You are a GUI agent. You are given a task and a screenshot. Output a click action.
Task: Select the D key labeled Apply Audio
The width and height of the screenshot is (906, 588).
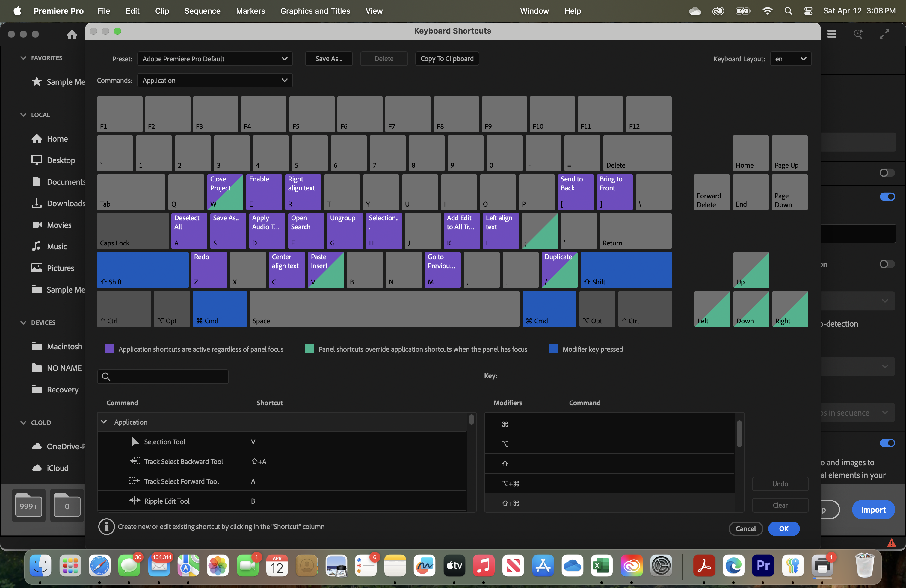[x=267, y=231]
